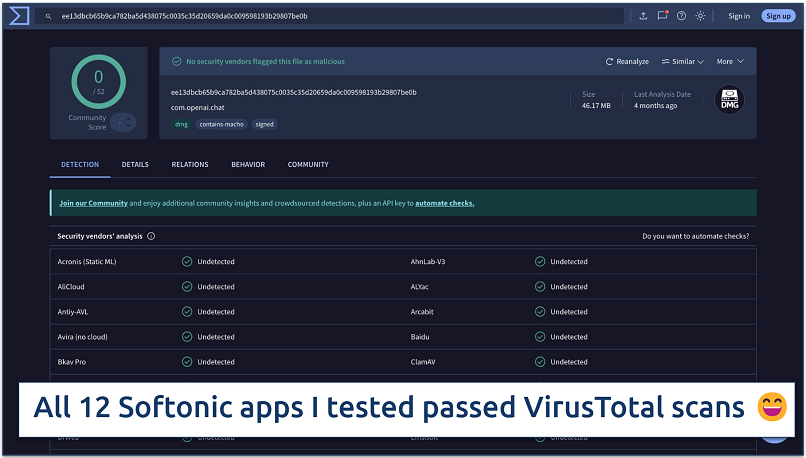Switch to the DETAILS tab
This screenshot has height=458, width=806.
click(x=135, y=164)
